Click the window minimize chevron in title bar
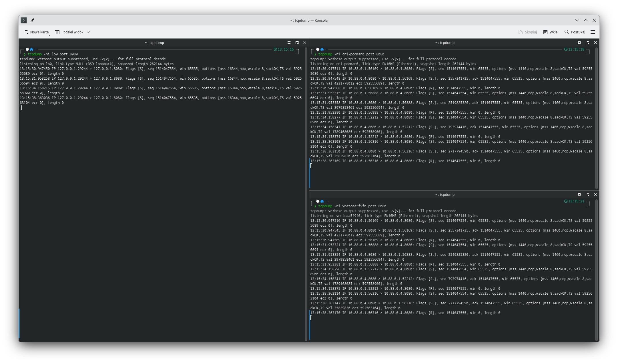This screenshot has width=618, height=364. tap(577, 20)
